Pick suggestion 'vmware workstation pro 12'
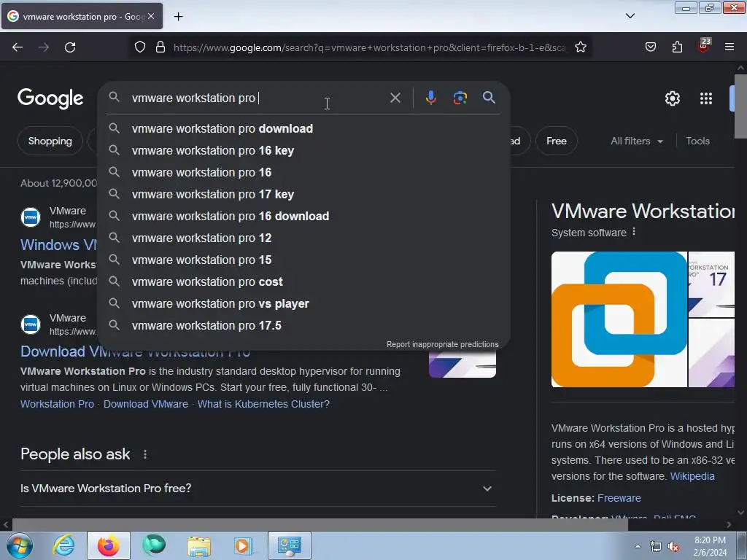747x560 pixels. (304, 238)
